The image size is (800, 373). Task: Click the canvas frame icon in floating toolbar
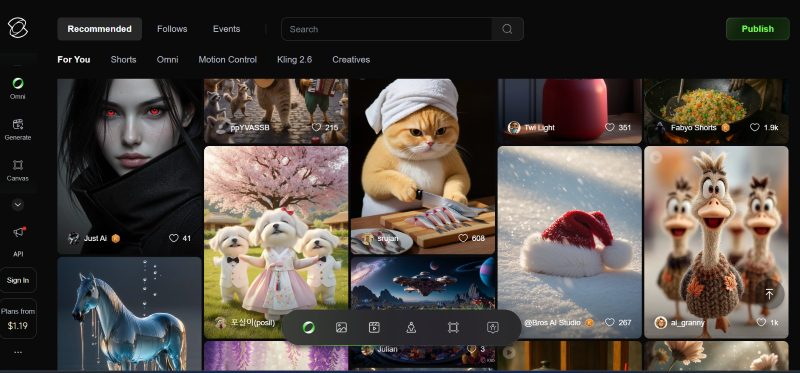[453, 328]
